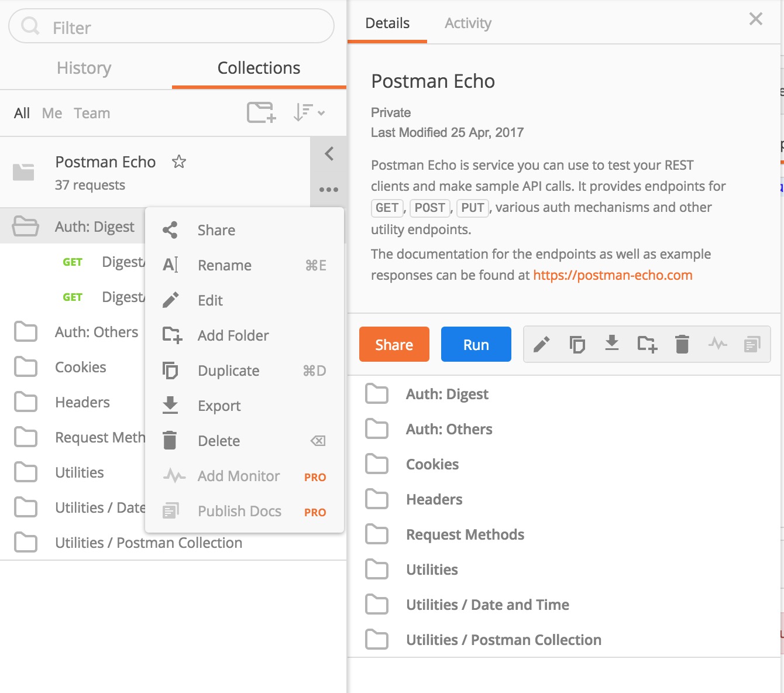The width and height of the screenshot is (784, 693).
Task: Select Add Folder in the context menu
Action: click(245, 335)
